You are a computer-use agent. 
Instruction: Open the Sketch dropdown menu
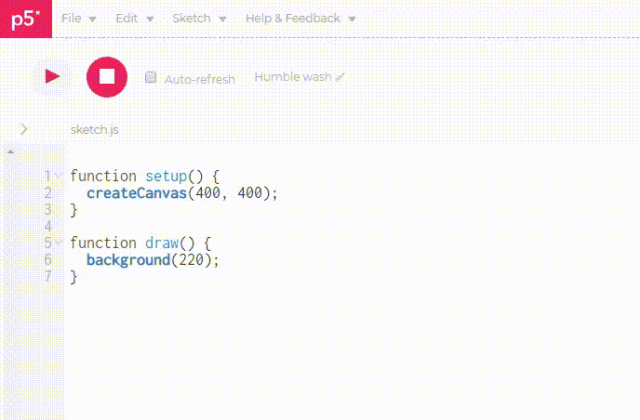[199, 18]
